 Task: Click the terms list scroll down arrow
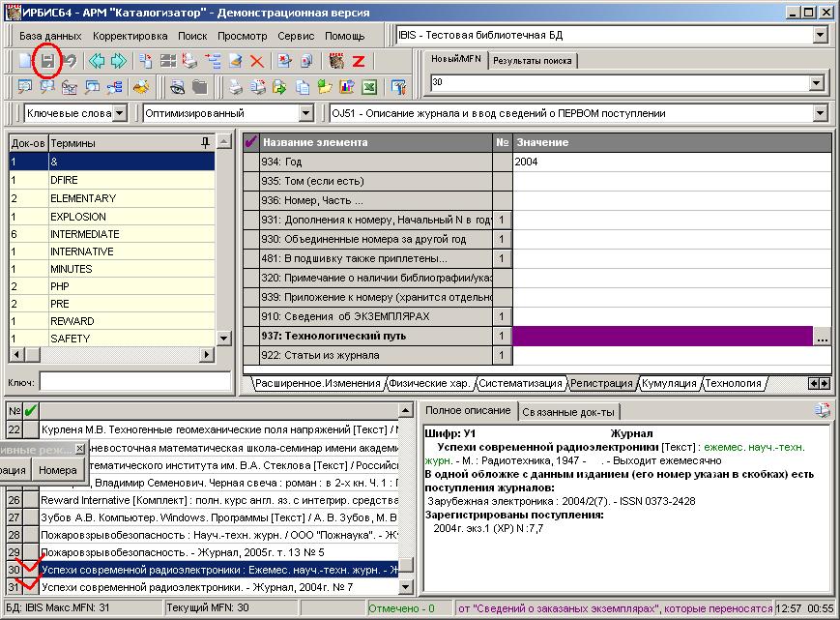[224, 338]
